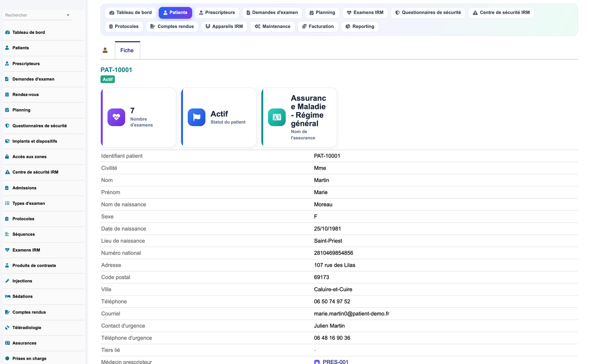Open Demandes d'examen in top navigation
The height and width of the screenshot is (364, 589).
click(272, 13)
